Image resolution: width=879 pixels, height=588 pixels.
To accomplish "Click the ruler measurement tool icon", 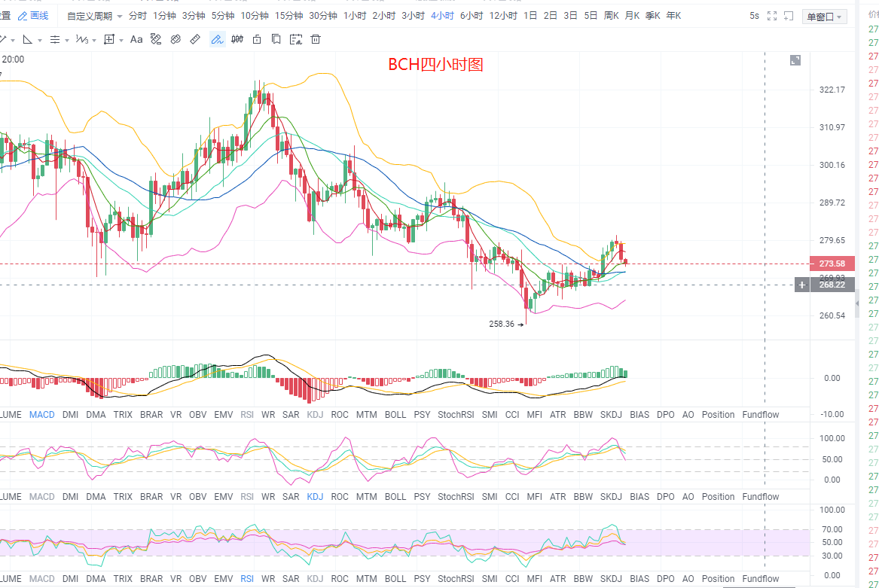I will 194,39.
